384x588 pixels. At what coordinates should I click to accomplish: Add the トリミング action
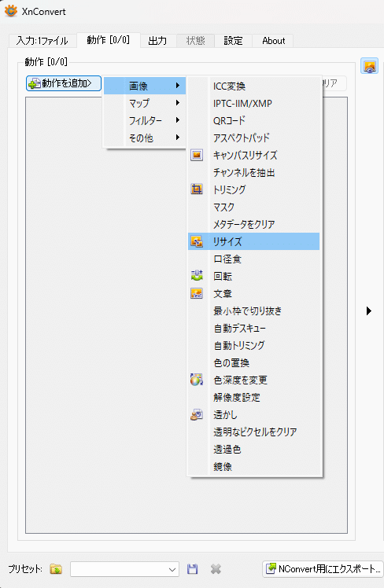[x=253, y=189]
